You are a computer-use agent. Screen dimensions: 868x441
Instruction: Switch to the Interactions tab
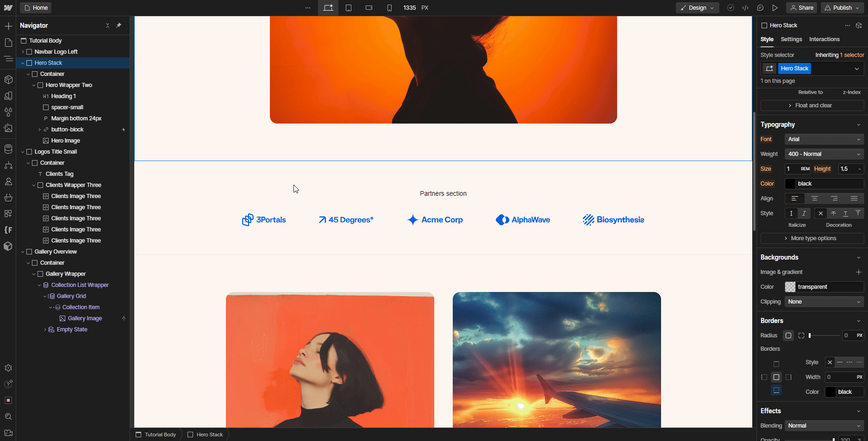tap(824, 39)
